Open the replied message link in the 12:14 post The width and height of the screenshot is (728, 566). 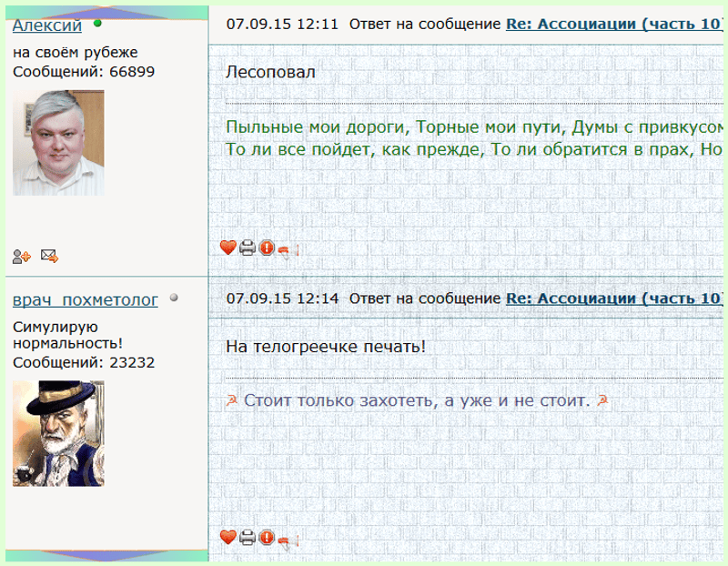[x=614, y=298]
